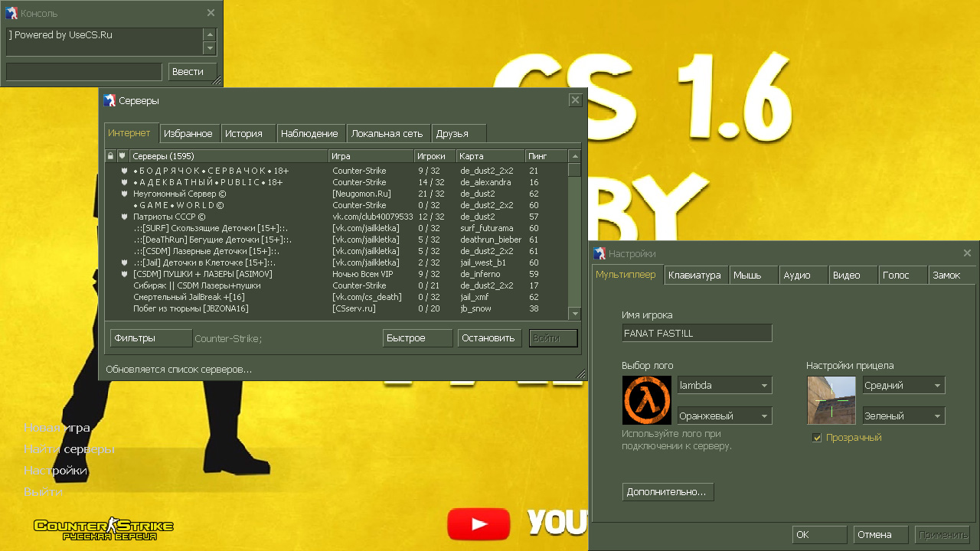This screenshot has height=551, width=980.
Task: Close the Консоль window
Action: click(x=211, y=13)
